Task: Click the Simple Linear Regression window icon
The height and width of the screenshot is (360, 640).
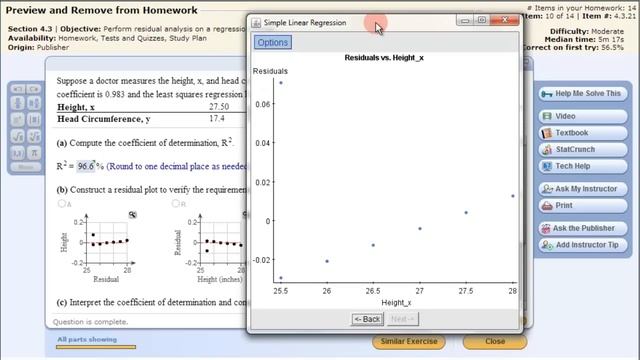Action: pyautogui.click(x=256, y=23)
